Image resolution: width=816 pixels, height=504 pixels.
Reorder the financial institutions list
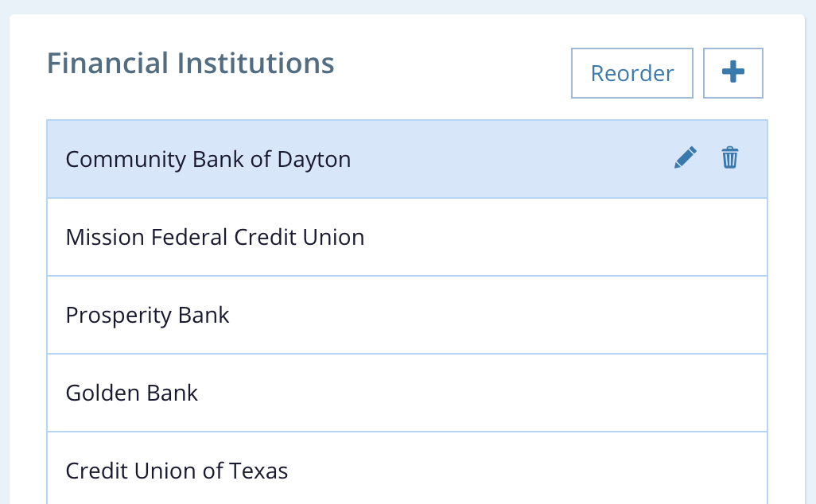(x=632, y=73)
